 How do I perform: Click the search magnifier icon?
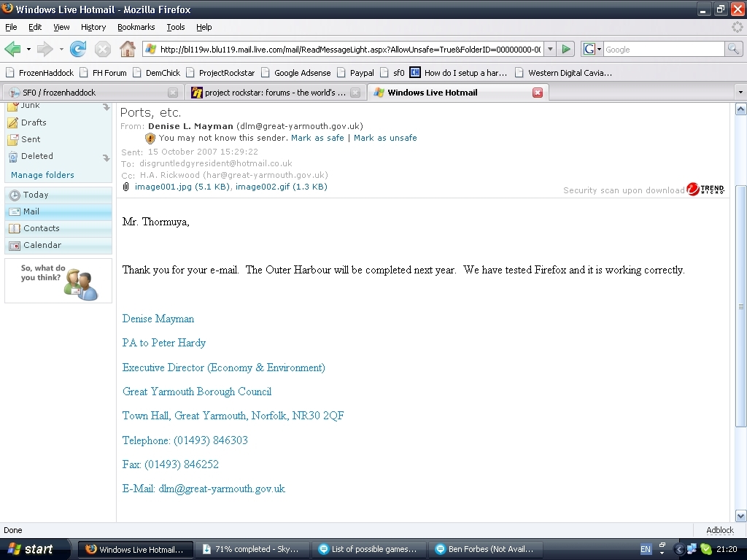tap(732, 49)
